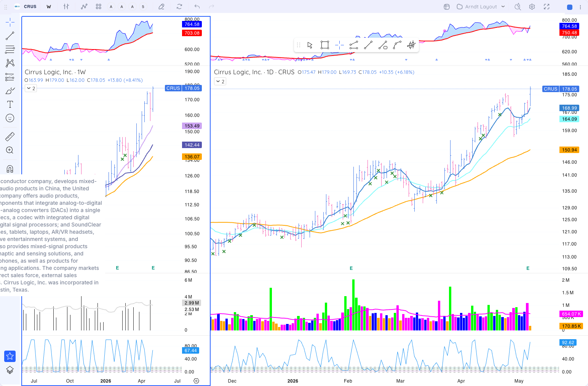Image resolution: width=588 pixels, height=386 pixels.
Task: Select trend line in floating toolbar
Action: pos(368,45)
